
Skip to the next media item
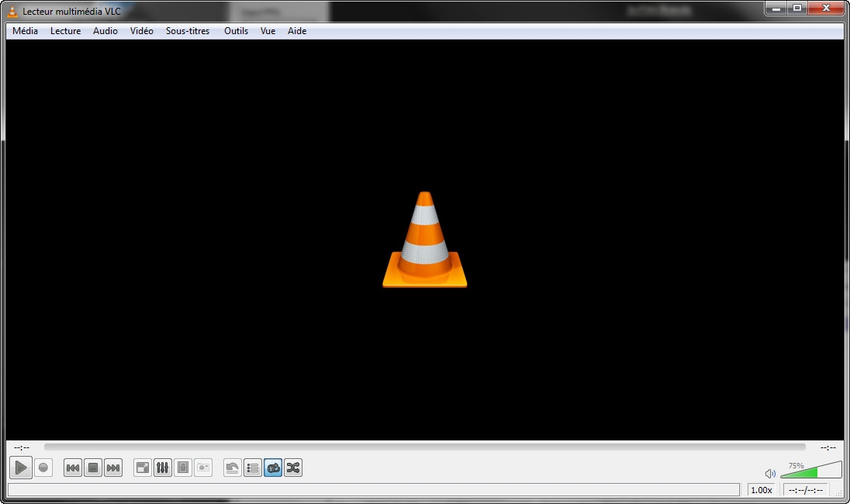coord(112,468)
